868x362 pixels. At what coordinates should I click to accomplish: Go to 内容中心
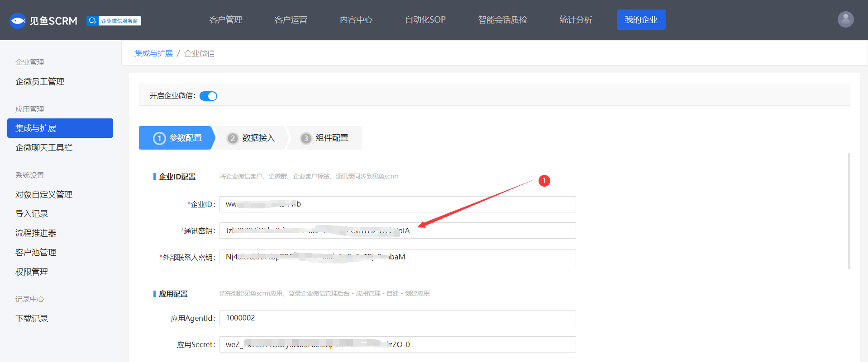[356, 20]
